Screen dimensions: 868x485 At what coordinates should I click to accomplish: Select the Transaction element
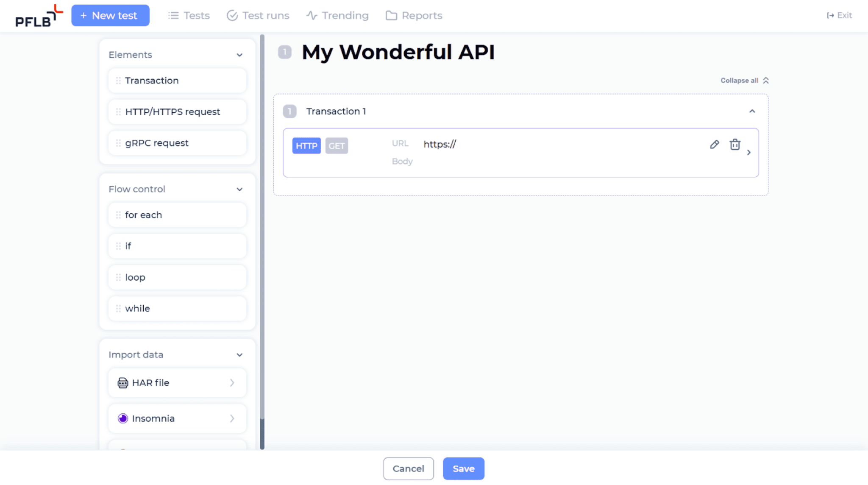click(177, 81)
